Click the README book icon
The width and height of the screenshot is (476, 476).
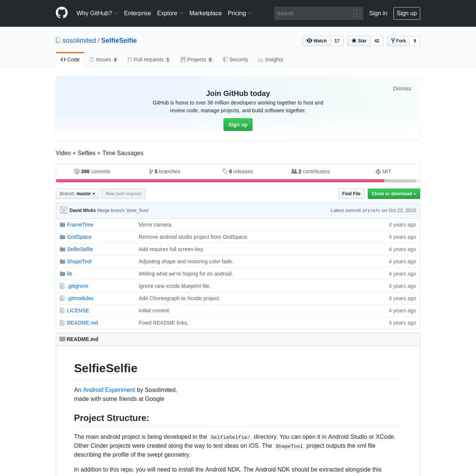[x=62, y=339]
